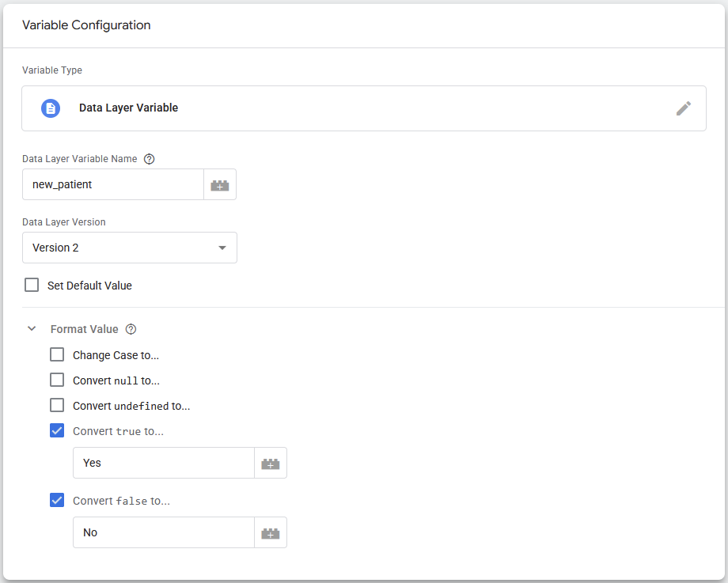Image resolution: width=728 pixels, height=583 pixels.
Task: Focus the Convert false value field with No
Action: pos(164,532)
